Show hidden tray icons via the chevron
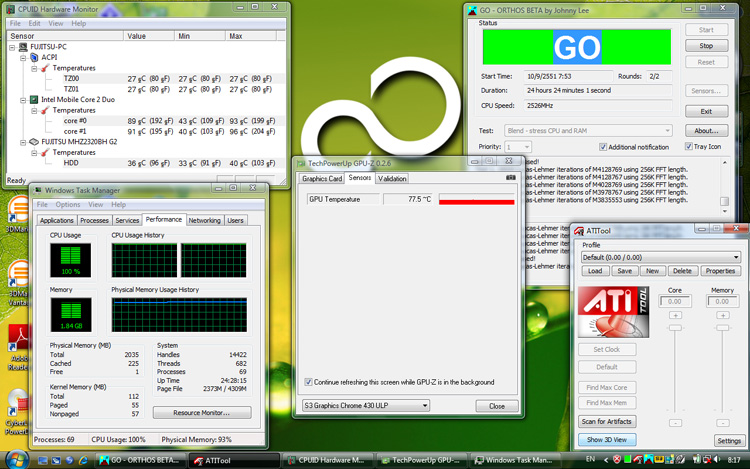 [x=606, y=460]
